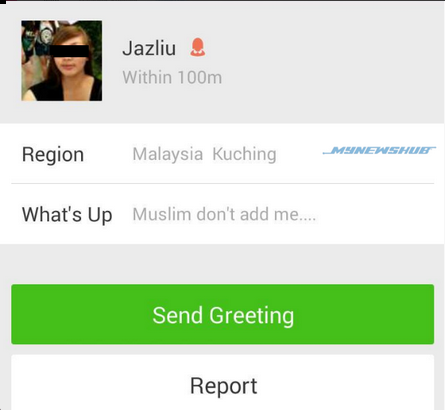
Task: Click the female gender icon beside Jazliu
Action: pyautogui.click(x=198, y=47)
